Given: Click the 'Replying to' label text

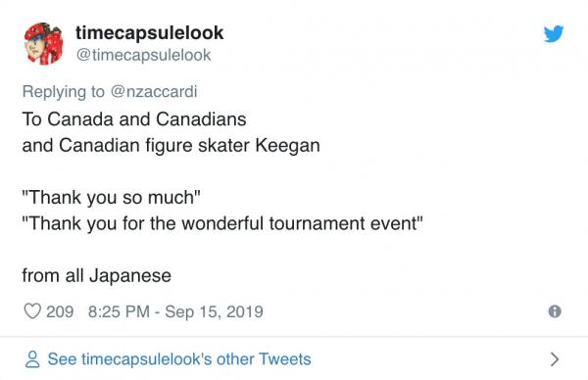Looking at the screenshot, I should coord(64,92).
